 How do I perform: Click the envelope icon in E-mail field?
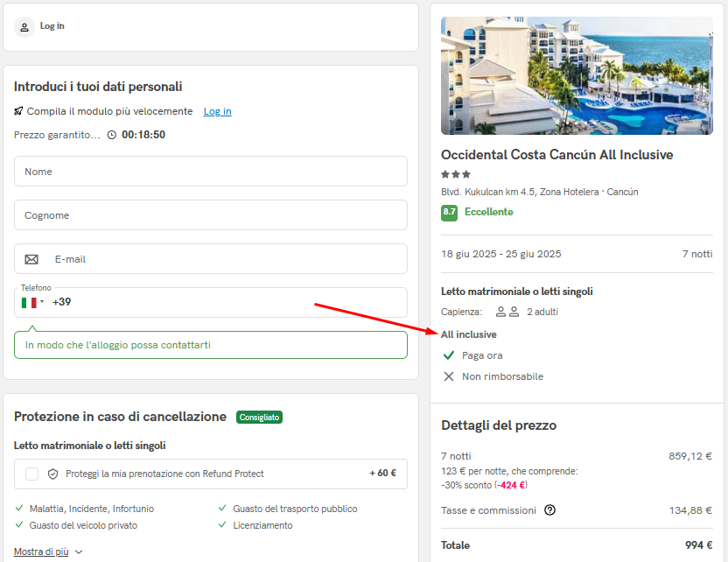(31, 259)
